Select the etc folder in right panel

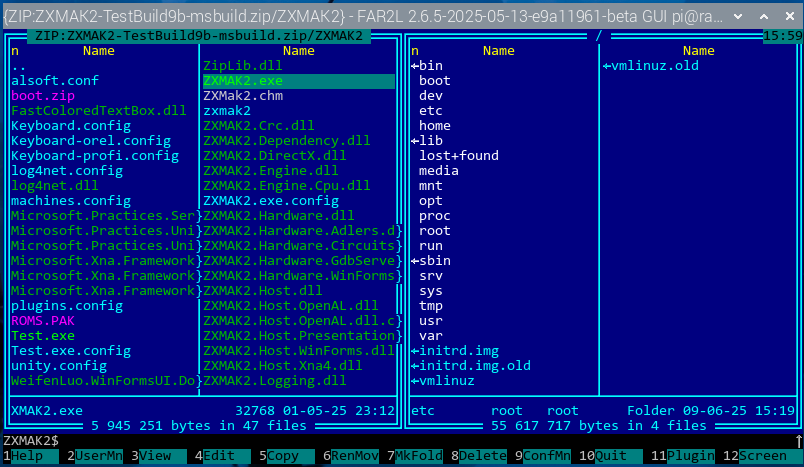431,111
